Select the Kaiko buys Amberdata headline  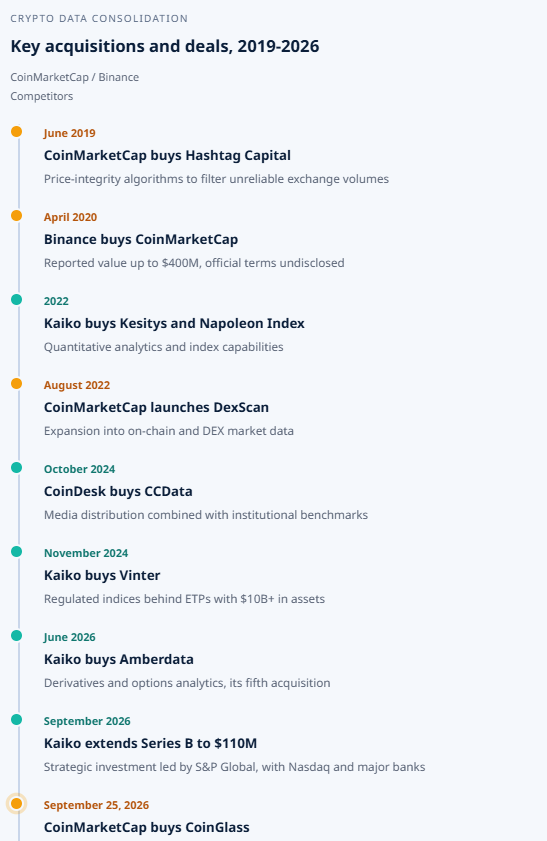pyautogui.click(x=119, y=659)
